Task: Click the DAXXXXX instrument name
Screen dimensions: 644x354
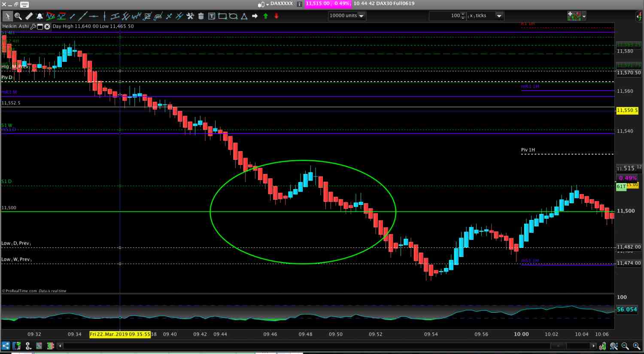Action: coord(282,3)
